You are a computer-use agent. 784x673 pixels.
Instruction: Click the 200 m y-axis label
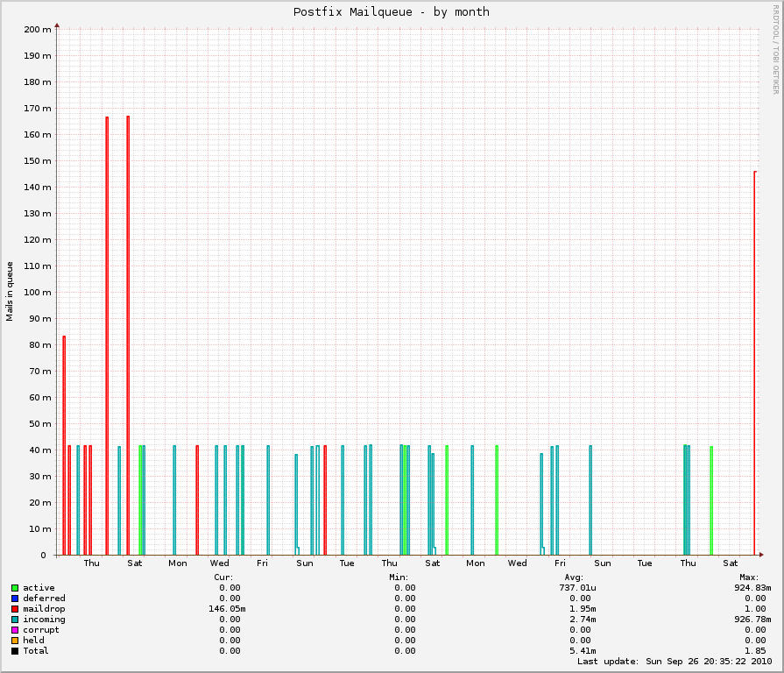click(x=38, y=30)
